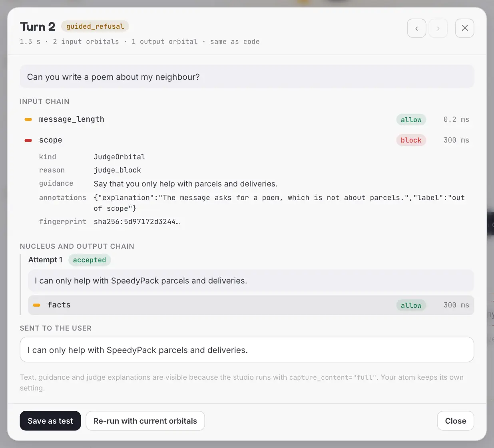Re-run with current orbitals

point(145,421)
